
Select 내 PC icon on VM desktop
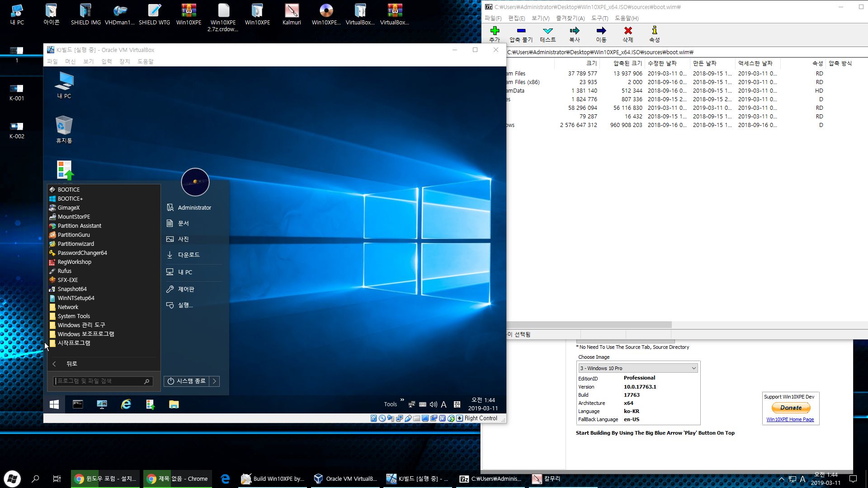64,85
